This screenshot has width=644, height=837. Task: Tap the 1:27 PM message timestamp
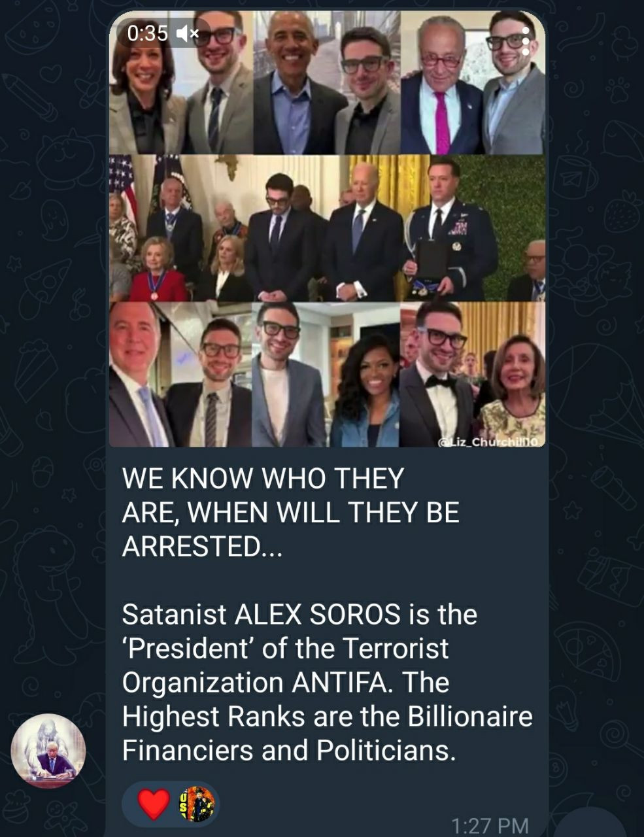(x=490, y=825)
